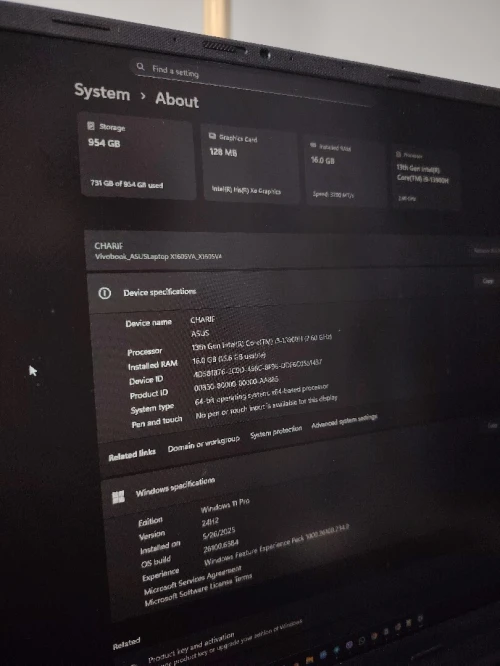Select the About breadcrumb title
This screenshot has width=500, height=666.
[x=177, y=99]
